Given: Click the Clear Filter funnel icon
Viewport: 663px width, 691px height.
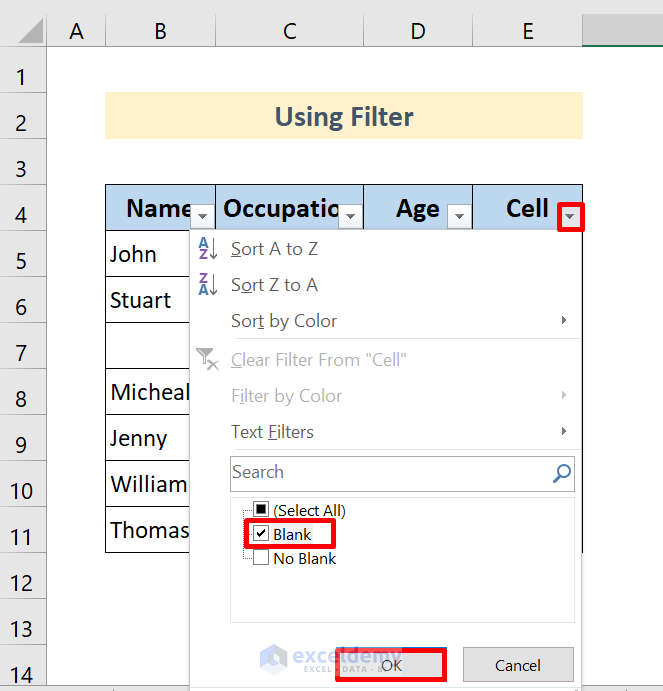Looking at the screenshot, I should tap(207, 359).
